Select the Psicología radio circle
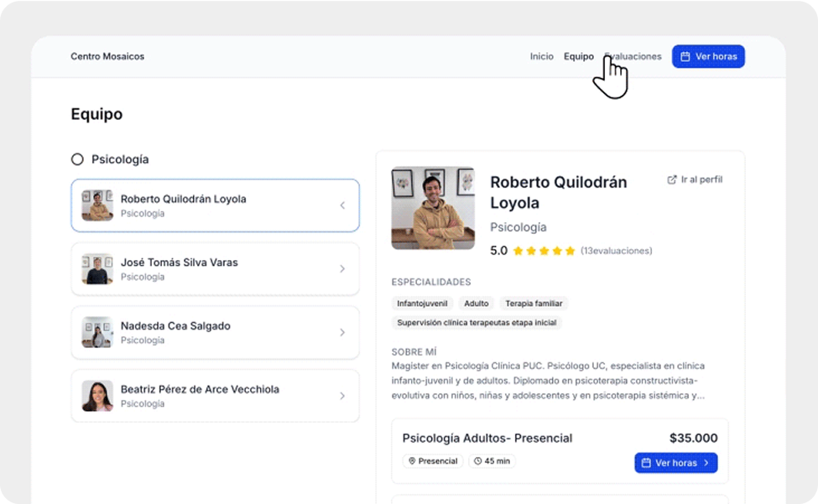The width and height of the screenshot is (818, 504). pyautogui.click(x=77, y=159)
